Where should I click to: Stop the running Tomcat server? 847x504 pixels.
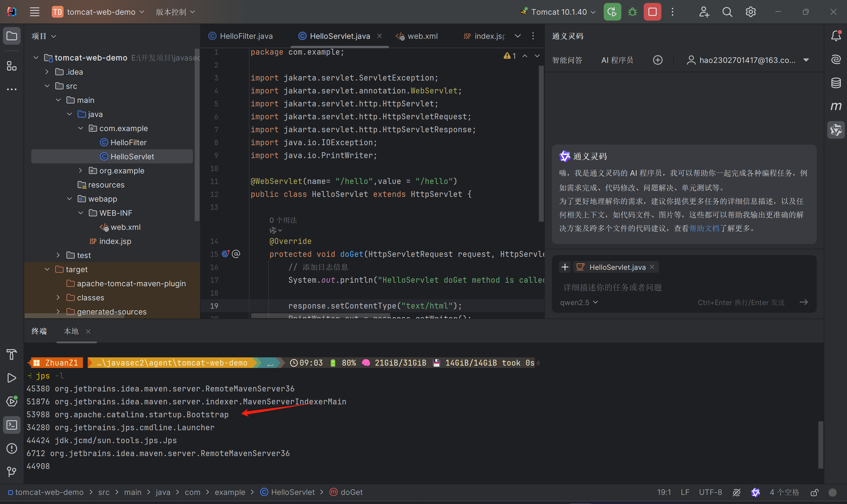[652, 12]
